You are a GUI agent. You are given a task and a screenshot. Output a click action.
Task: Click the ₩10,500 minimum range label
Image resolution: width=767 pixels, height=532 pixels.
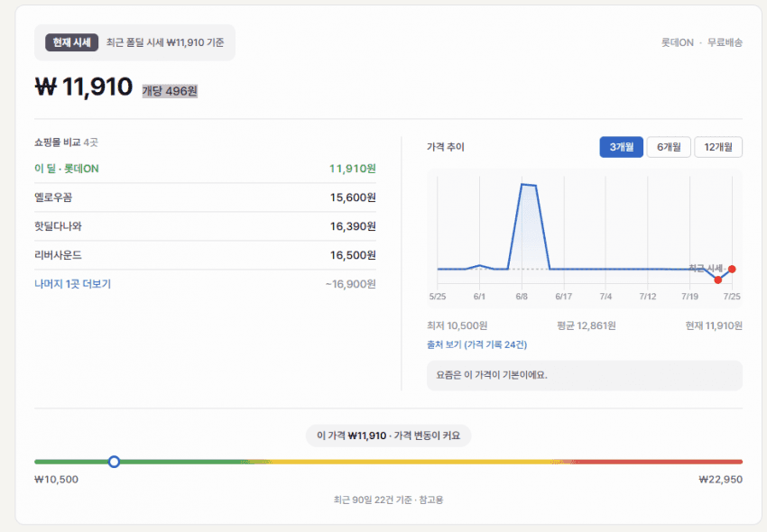pyautogui.click(x=56, y=480)
